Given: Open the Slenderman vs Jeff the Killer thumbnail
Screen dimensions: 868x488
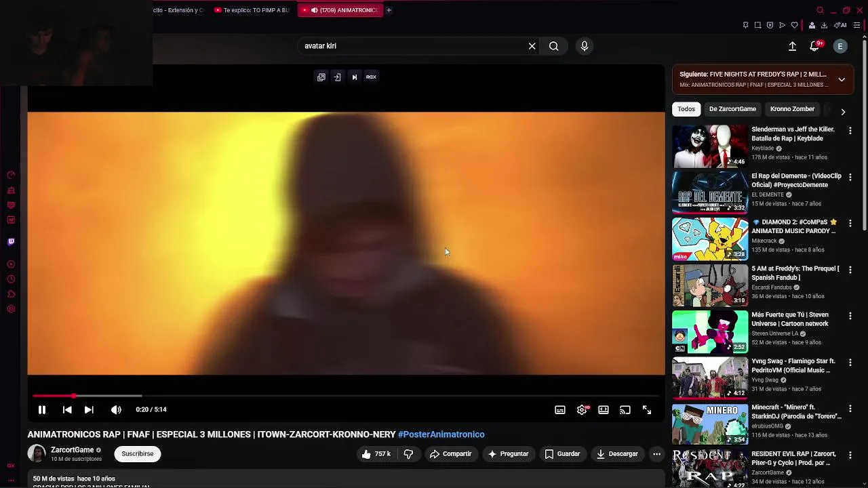Looking at the screenshot, I should click(710, 146).
